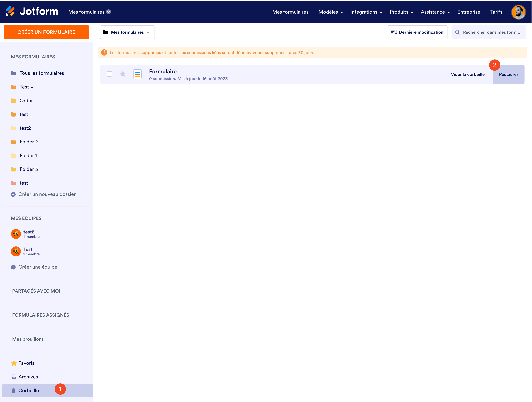Open the Mes formulaires folder dropdown
Viewport: 532px width, 402px height.
pyautogui.click(x=127, y=32)
